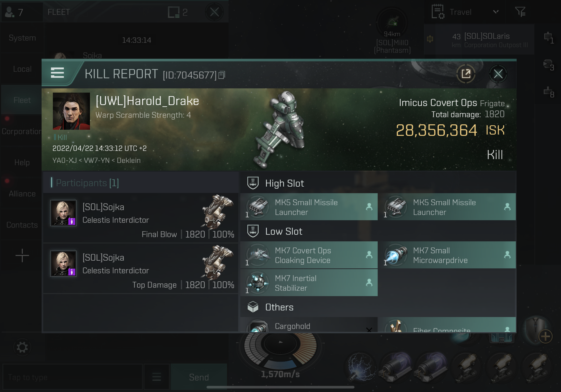This screenshot has height=392, width=561.
Task: Toggle participant [SOL]Sojka Final Blow entry
Action: pyautogui.click(x=143, y=218)
